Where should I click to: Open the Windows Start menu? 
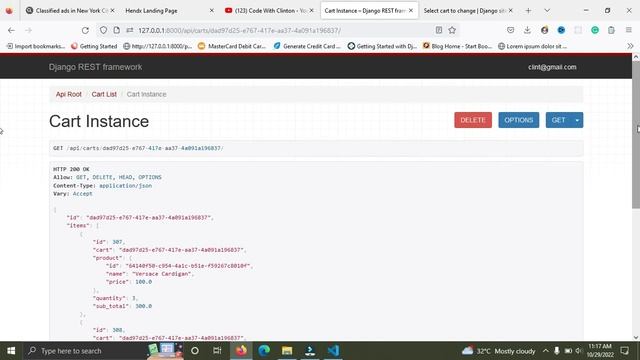click(11, 351)
